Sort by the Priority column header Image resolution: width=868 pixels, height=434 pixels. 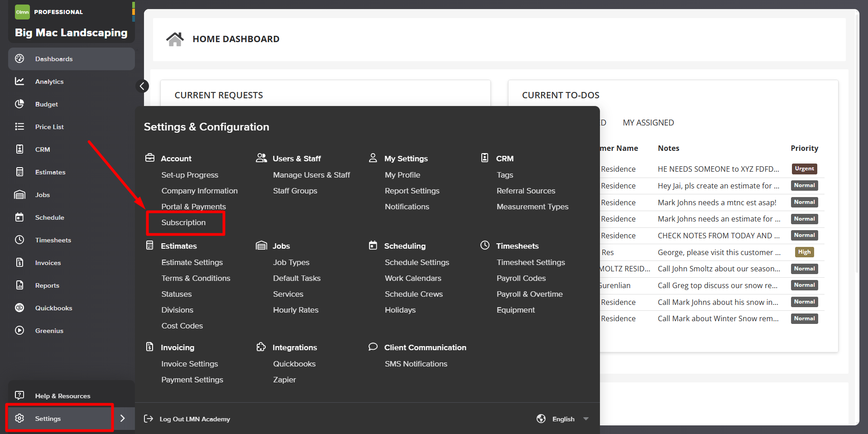804,148
